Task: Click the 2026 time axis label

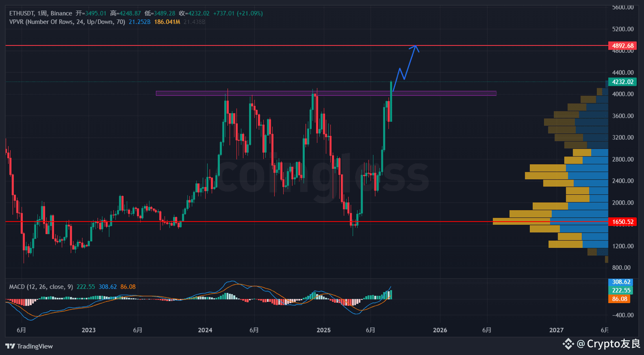Action: 440,330
